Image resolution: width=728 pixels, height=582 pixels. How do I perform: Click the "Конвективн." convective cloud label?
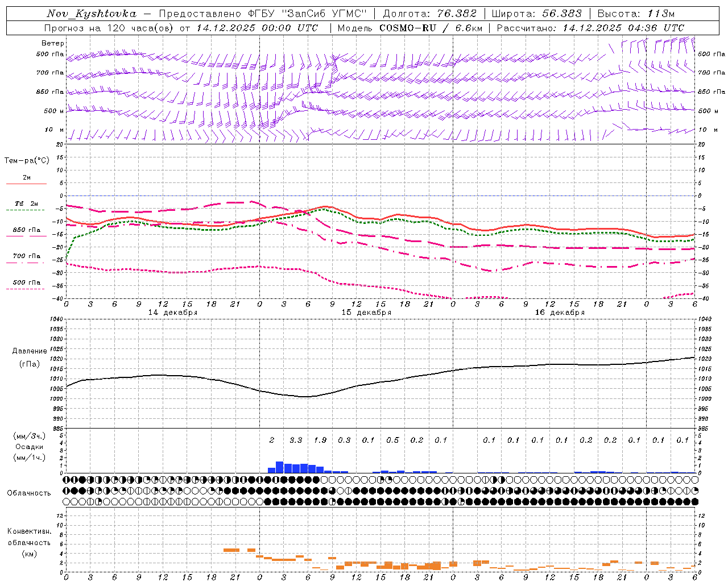coord(29,531)
